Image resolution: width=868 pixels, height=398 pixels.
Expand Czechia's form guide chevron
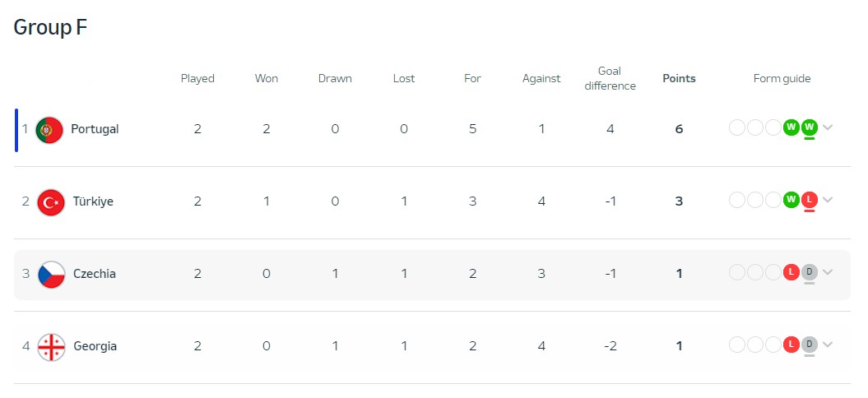(x=828, y=272)
